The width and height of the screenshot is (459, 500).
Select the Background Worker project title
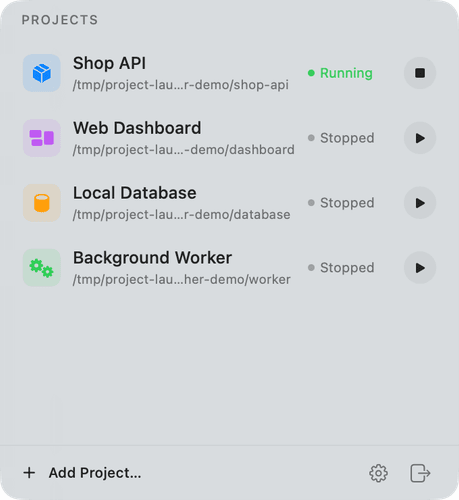click(x=152, y=258)
